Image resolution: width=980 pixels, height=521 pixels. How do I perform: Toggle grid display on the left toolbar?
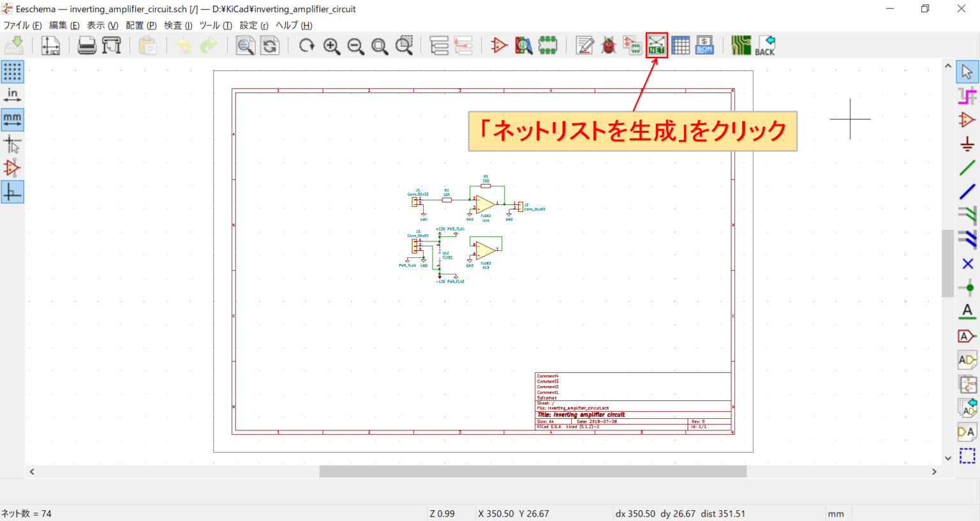click(13, 72)
